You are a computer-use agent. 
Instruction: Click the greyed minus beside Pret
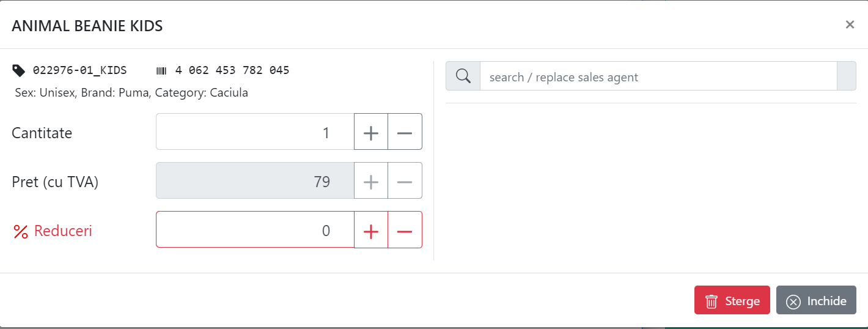click(405, 180)
